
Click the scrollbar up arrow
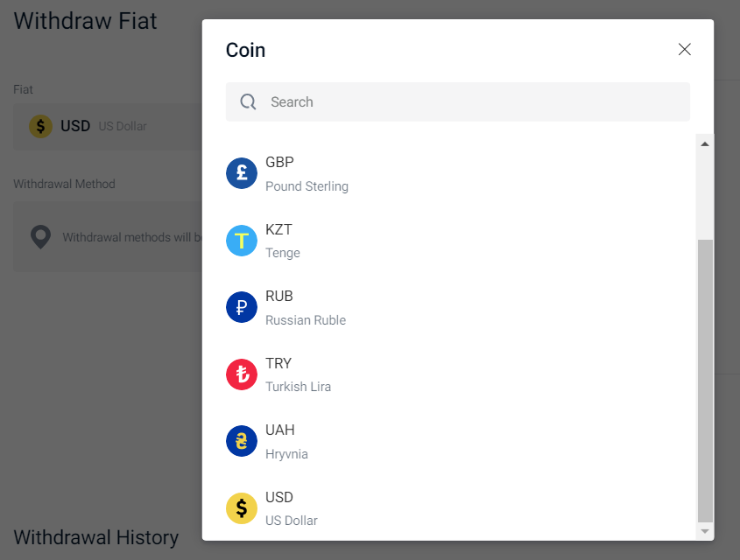tap(705, 143)
